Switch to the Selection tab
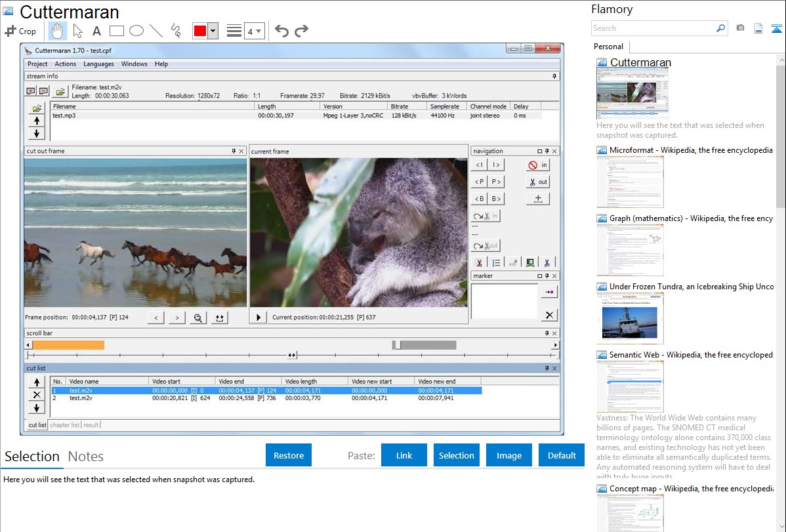The width and height of the screenshot is (786, 532). tap(32, 457)
